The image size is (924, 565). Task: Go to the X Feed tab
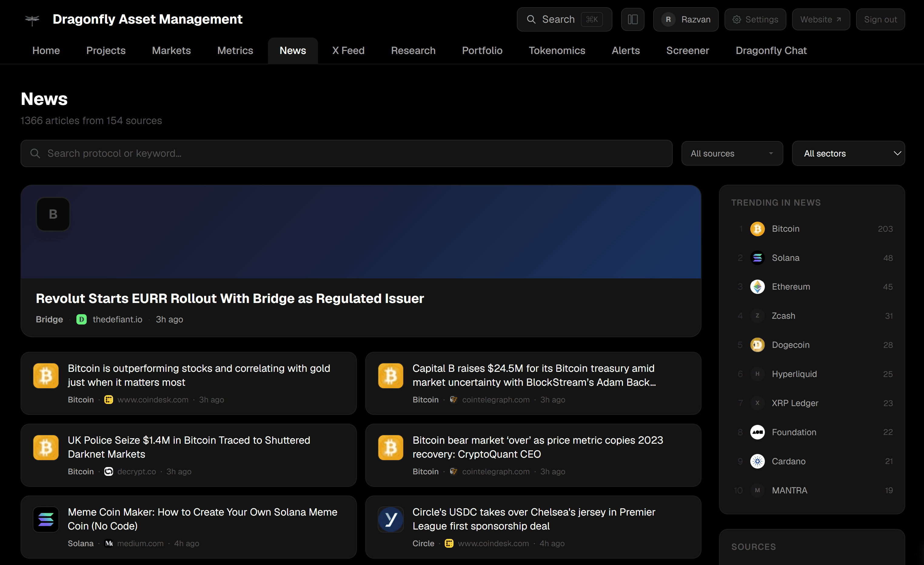click(348, 51)
